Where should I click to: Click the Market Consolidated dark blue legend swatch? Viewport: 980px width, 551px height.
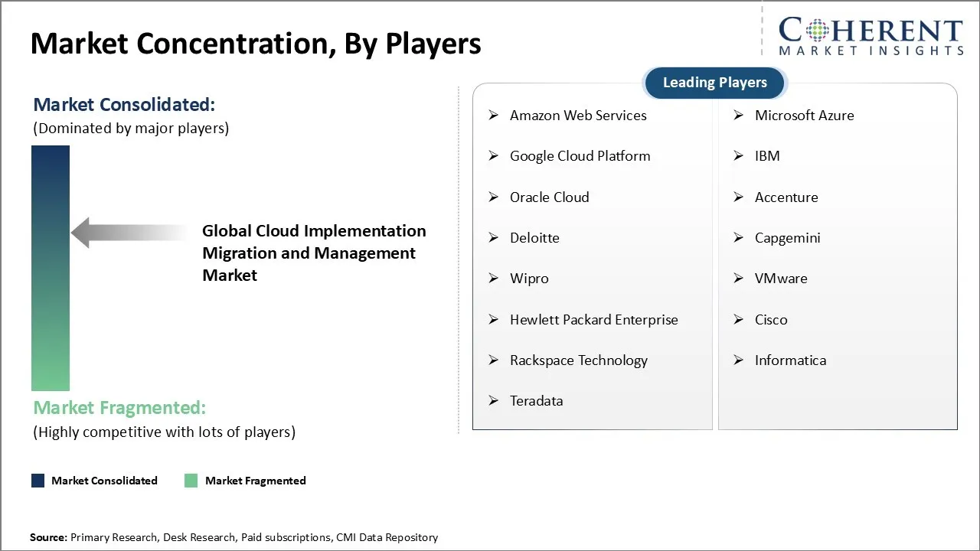[x=38, y=481]
